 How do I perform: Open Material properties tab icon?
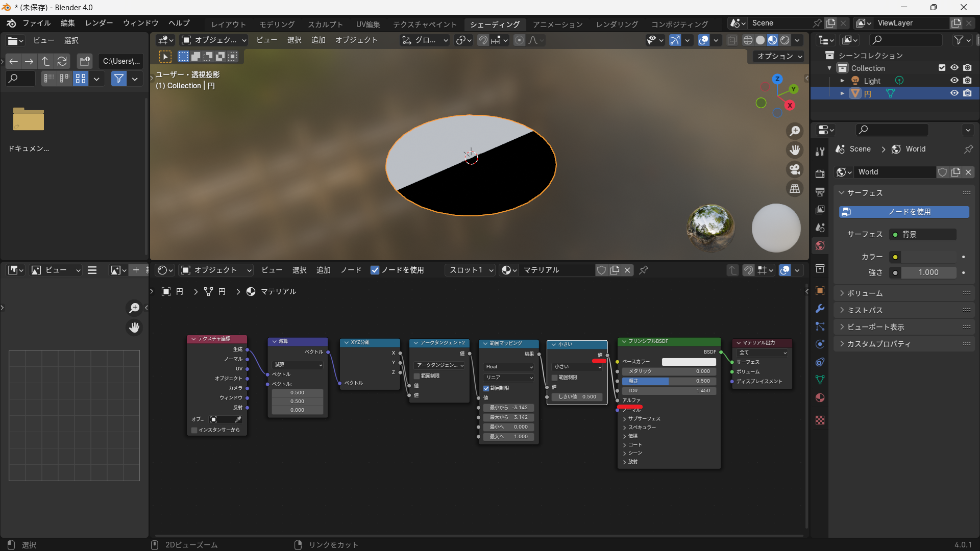(x=820, y=398)
